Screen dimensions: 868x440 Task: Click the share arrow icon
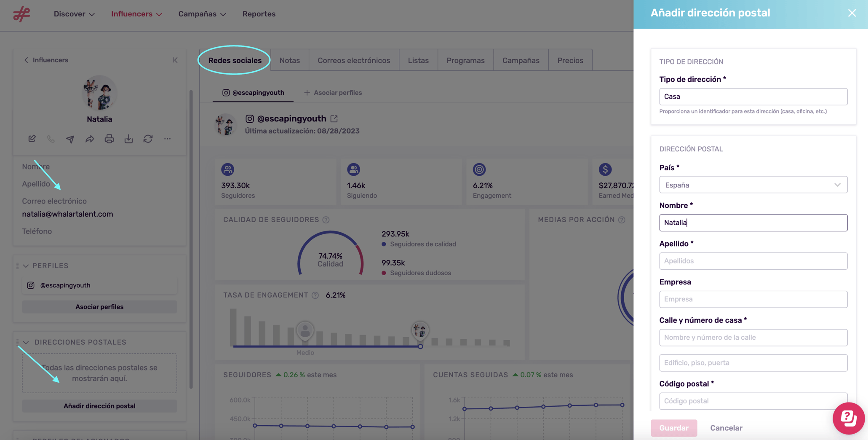(90, 139)
